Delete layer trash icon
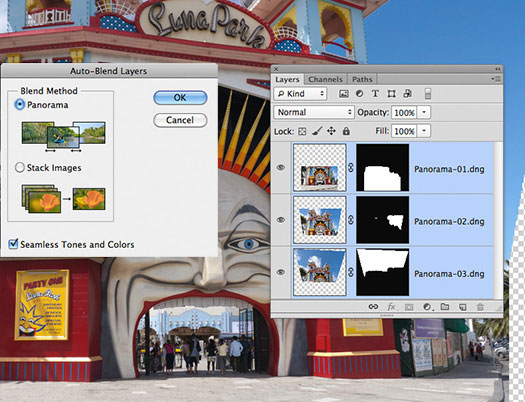The width and height of the screenshot is (525, 402). tap(480, 307)
